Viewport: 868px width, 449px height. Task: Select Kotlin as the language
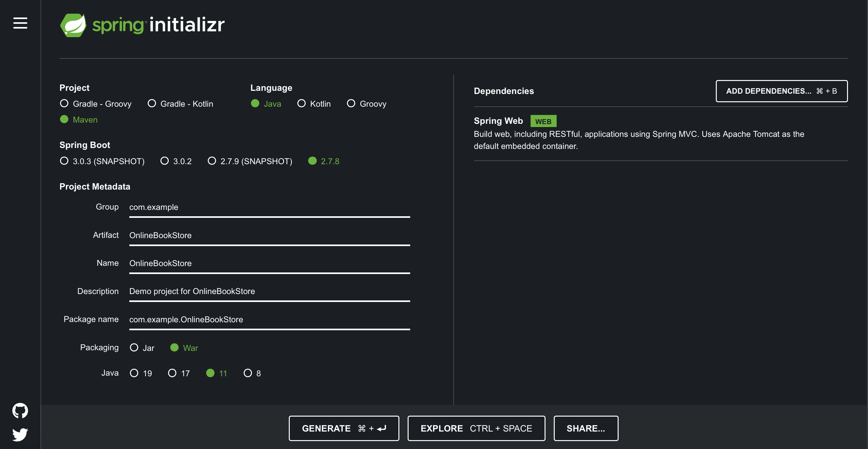[301, 104]
